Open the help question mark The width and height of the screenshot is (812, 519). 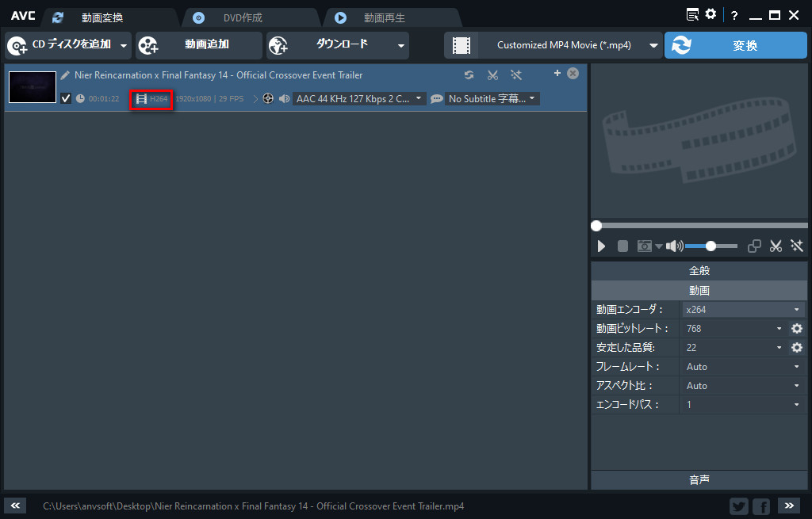click(733, 16)
